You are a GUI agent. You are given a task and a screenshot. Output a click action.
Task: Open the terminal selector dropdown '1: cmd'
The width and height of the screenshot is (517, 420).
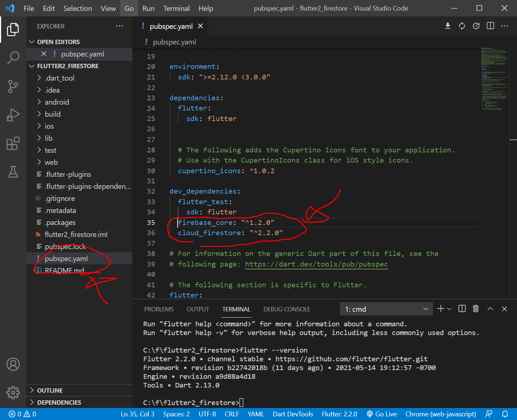pyautogui.click(x=386, y=309)
